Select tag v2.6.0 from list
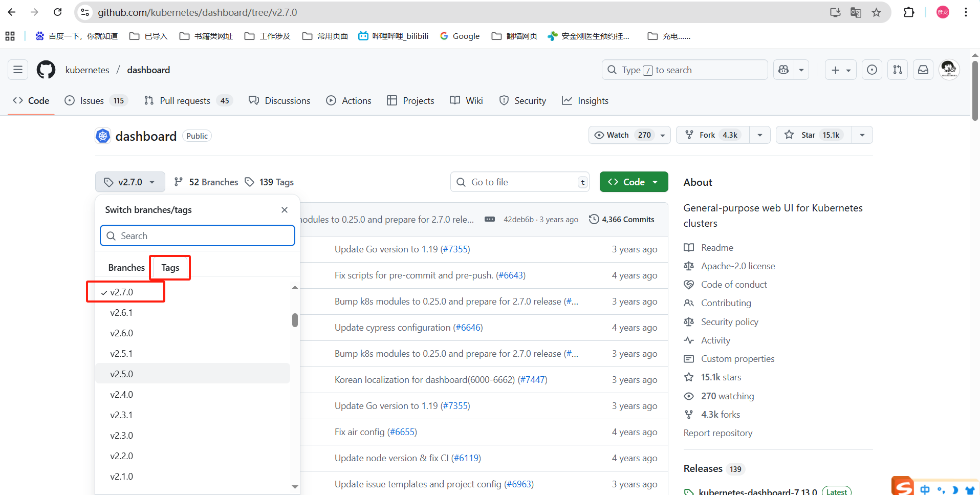Viewport: 980px width, 495px height. (192, 333)
